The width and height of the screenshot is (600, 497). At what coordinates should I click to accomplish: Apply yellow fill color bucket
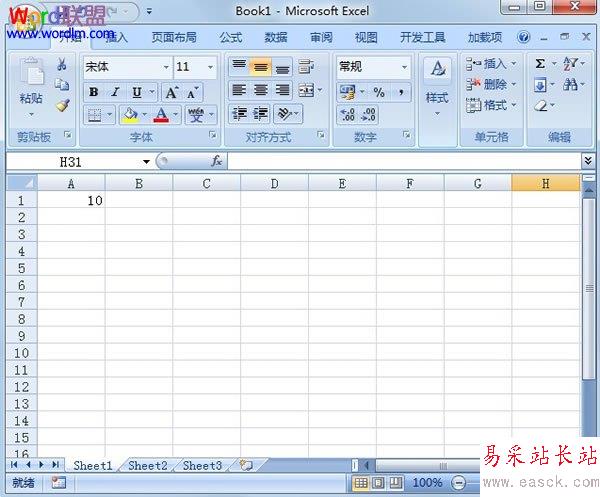tap(130, 115)
